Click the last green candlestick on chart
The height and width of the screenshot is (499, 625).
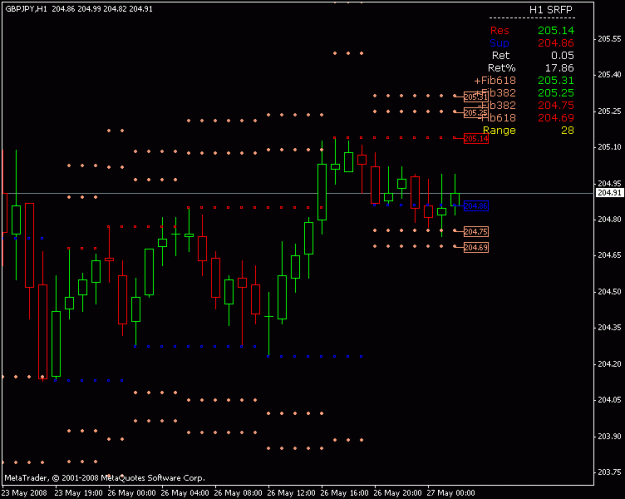pos(455,199)
